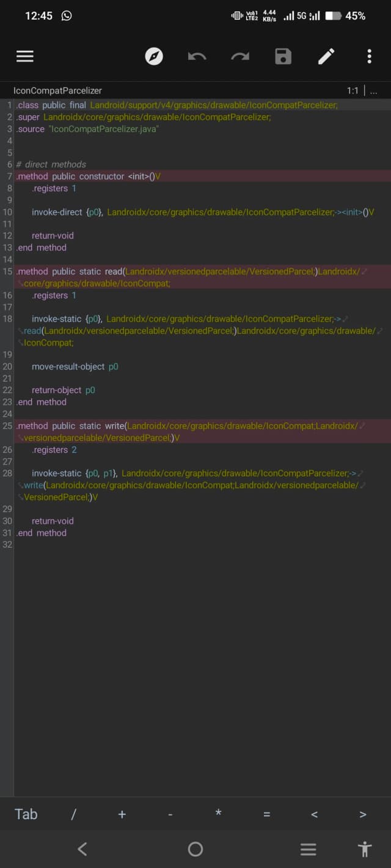Click the static read method declaration
The image size is (391, 868).
coord(192,277)
